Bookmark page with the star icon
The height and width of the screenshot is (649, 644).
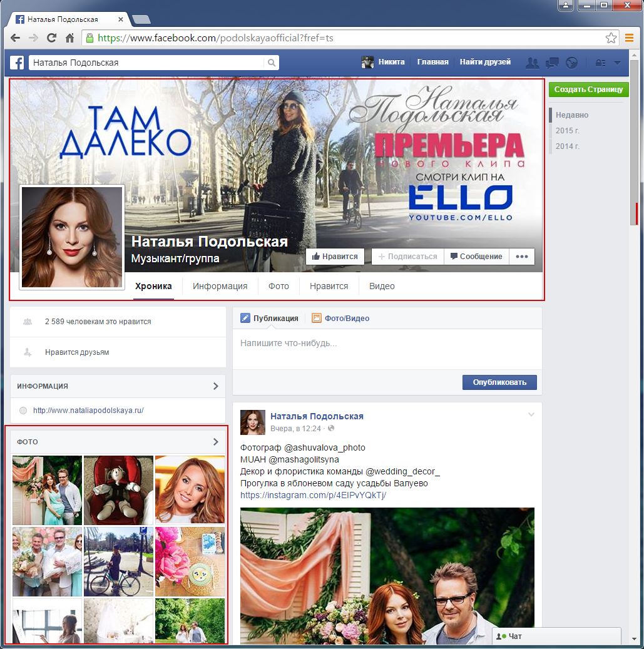pos(611,38)
